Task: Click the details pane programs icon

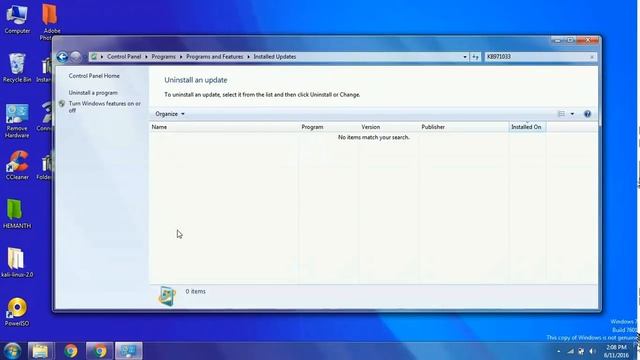Action: [167, 296]
